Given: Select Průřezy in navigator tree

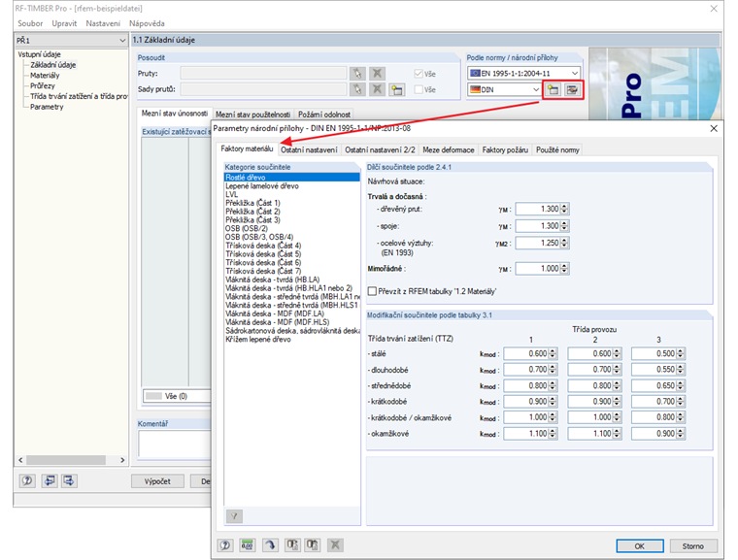Looking at the screenshot, I should click(x=43, y=85).
